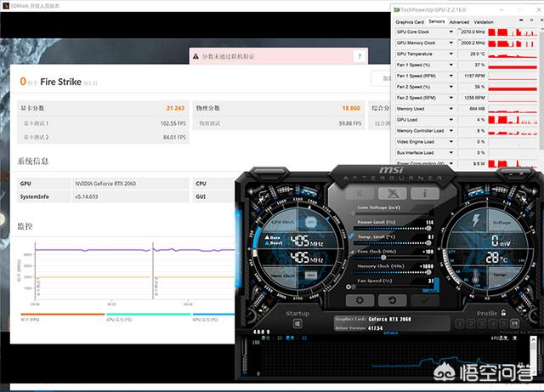544x392 pixels.
Task: Open Memory Used sensor dropdown
Action: [451, 109]
